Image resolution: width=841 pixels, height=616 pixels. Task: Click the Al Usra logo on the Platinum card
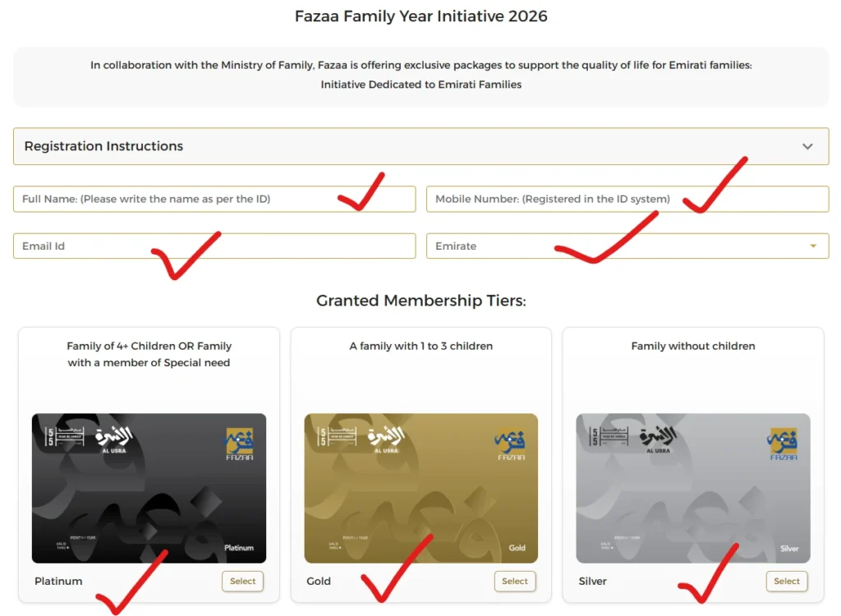click(113, 438)
